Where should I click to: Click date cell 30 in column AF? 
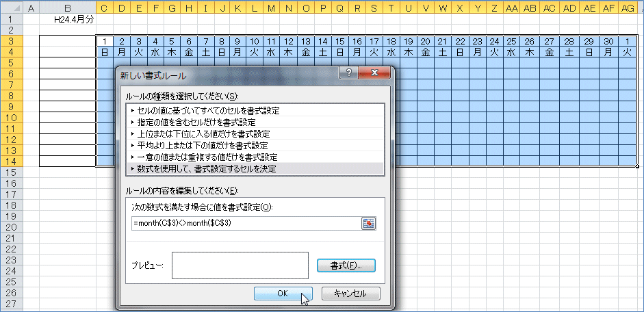pyautogui.click(x=610, y=41)
